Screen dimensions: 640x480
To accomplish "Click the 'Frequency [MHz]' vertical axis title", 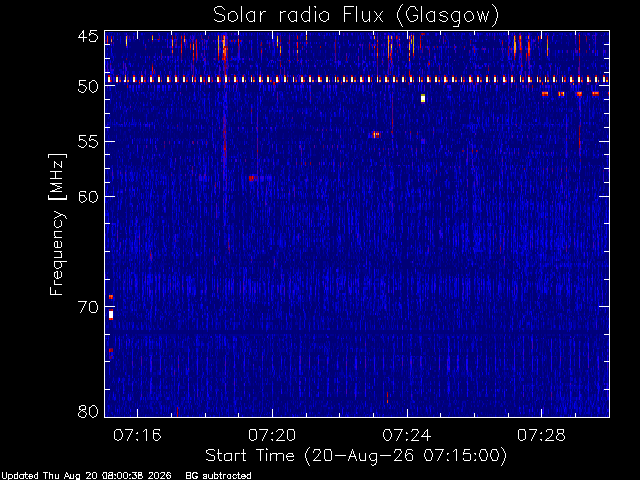I will [57, 224].
